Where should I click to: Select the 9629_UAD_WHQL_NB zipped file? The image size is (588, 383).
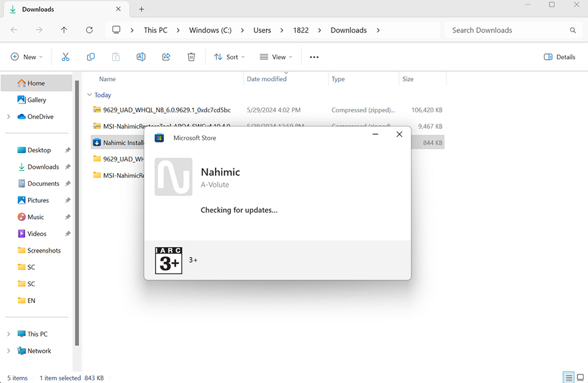[x=268, y=110]
